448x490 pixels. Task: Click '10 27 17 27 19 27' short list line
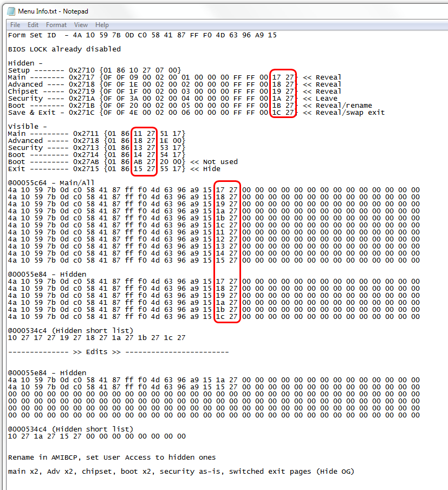coord(96,338)
